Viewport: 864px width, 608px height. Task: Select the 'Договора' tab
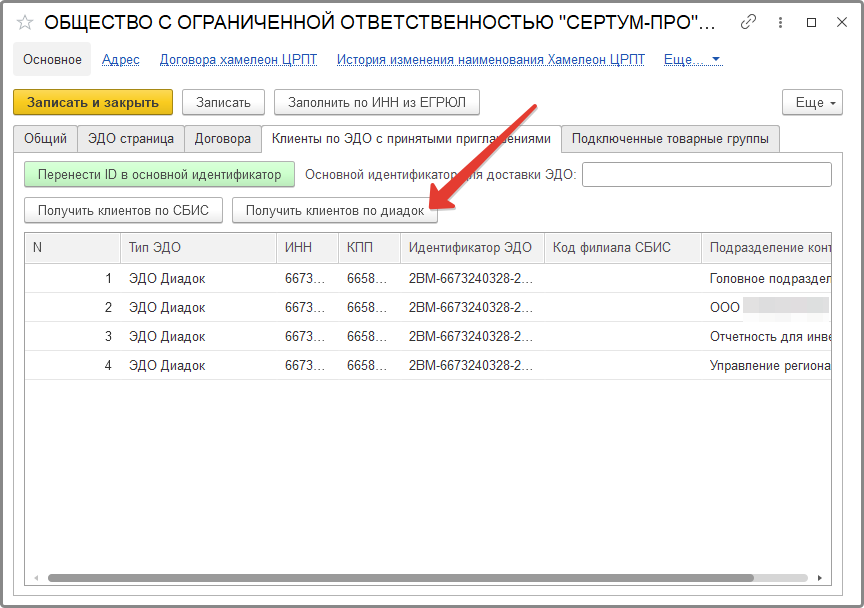click(222, 139)
